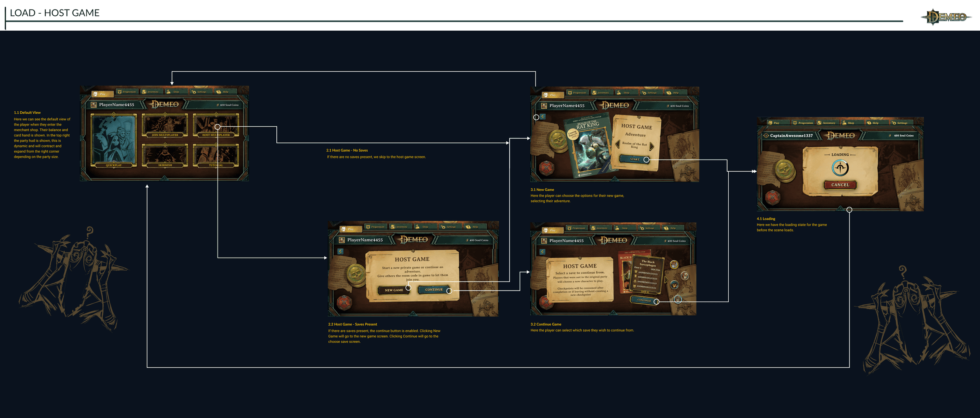Viewport: 980px width, 418px height.
Task: Select the Skirmish card
Action: [165, 156]
